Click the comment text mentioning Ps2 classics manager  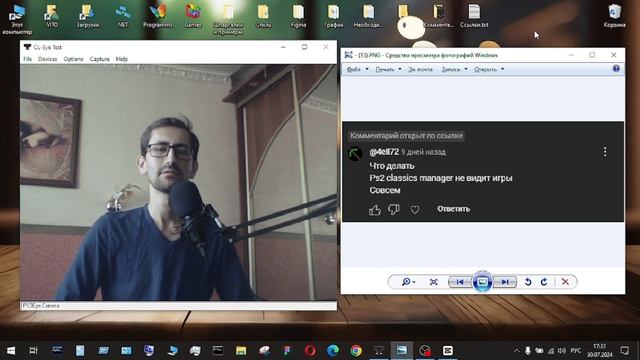tap(440, 178)
